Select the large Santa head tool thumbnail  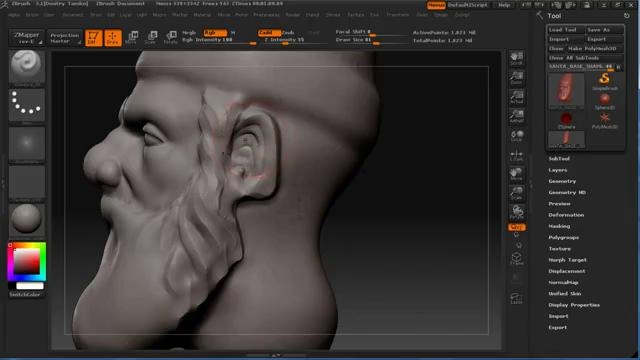566,91
